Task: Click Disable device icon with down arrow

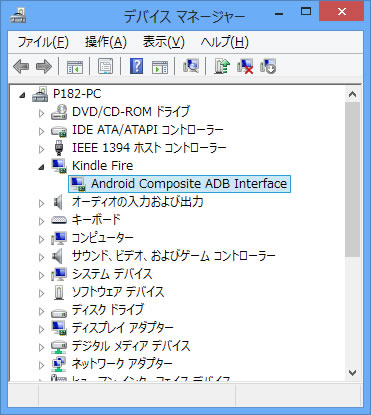Action: [x=268, y=66]
